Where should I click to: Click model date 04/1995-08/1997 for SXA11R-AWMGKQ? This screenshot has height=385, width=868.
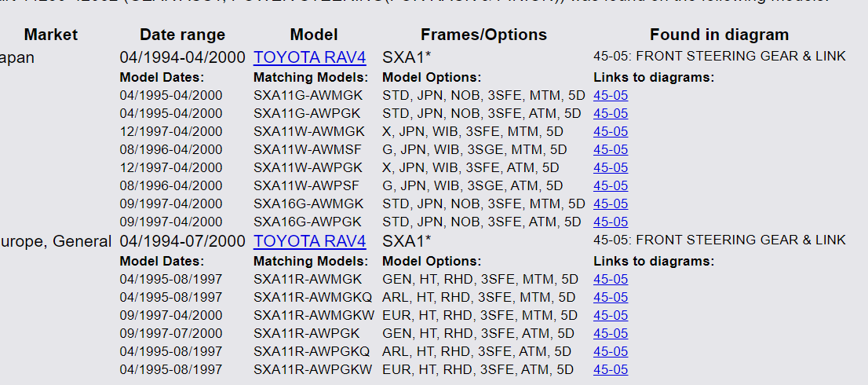tap(171, 298)
